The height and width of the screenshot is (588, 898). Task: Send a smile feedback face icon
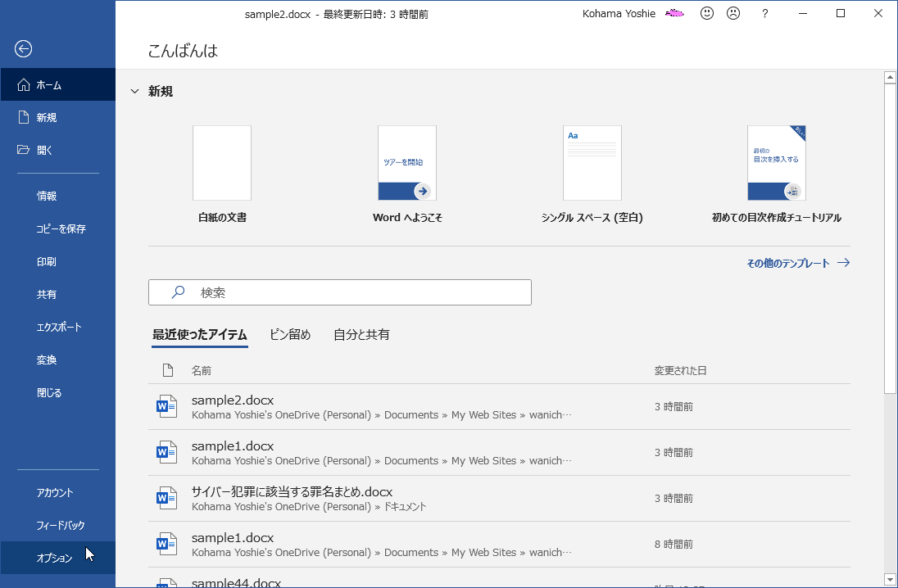click(707, 13)
